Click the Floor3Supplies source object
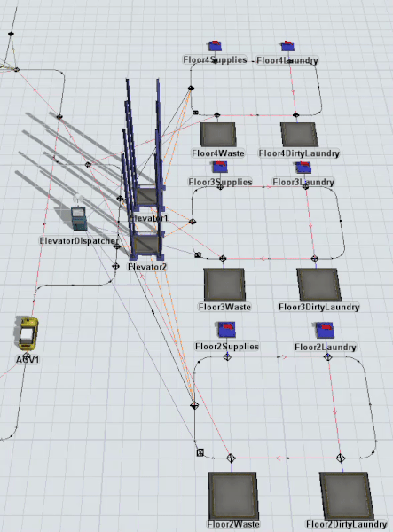The height and width of the screenshot is (532, 393). tap(220, 168)
